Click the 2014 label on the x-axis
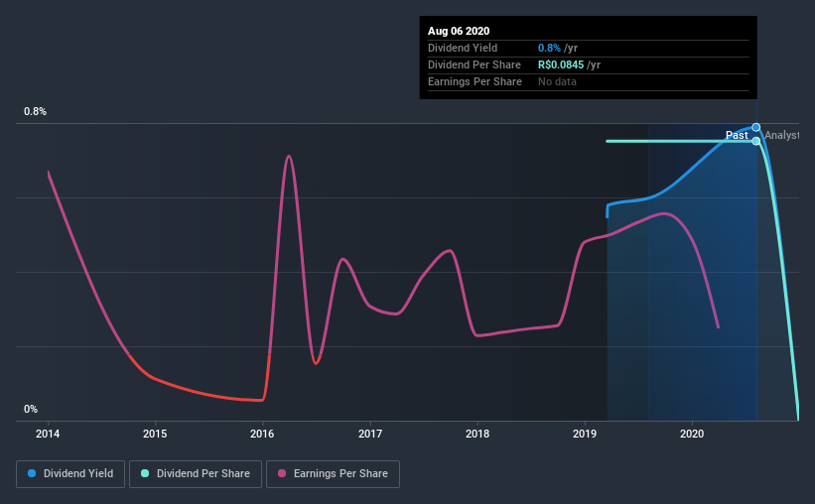 point(48,434)
